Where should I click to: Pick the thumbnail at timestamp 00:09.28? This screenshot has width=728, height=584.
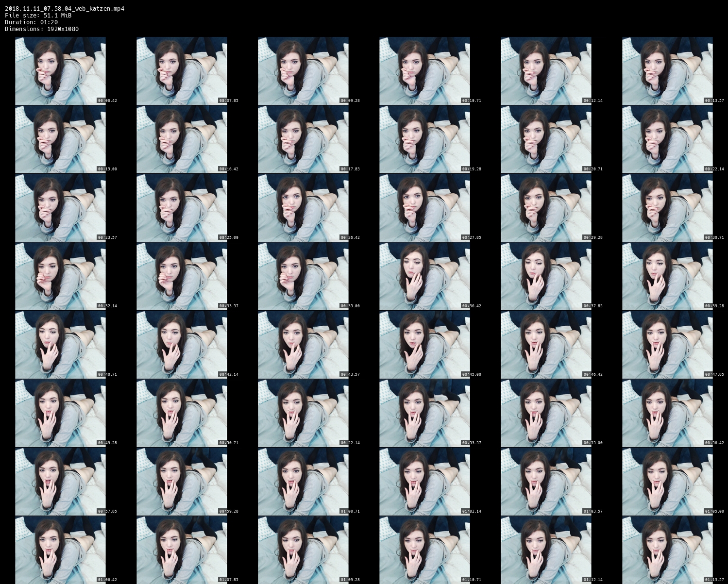[x=304, y=71]
